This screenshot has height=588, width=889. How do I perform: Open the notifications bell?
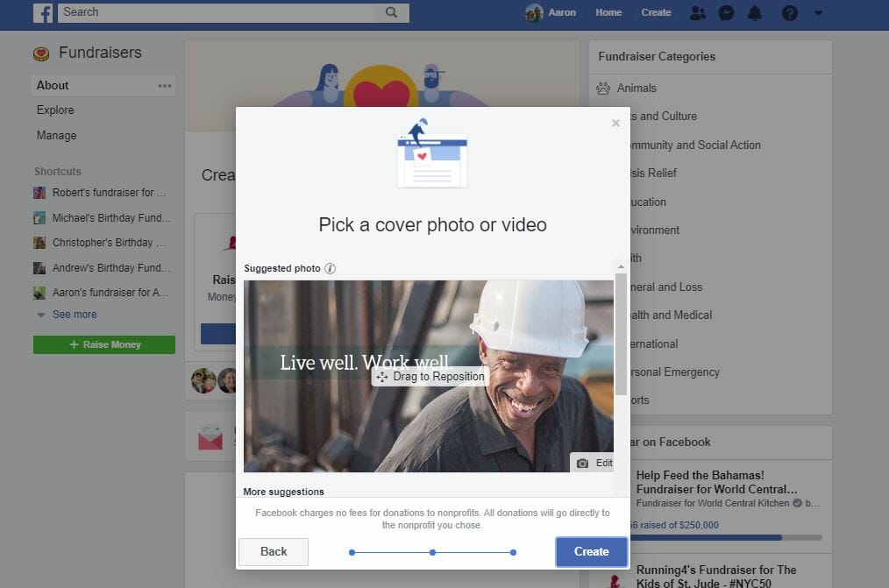(x=755, y=12)
